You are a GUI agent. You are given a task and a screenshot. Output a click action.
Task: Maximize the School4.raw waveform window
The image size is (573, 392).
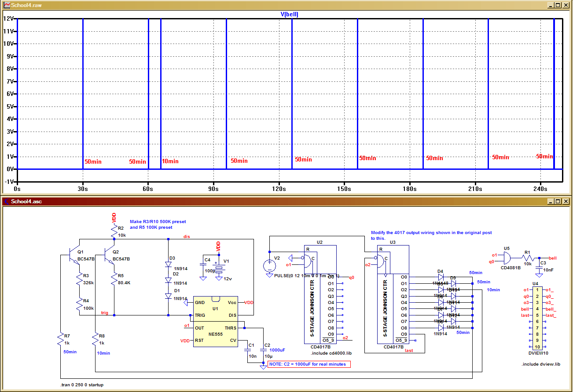(558, 5)
